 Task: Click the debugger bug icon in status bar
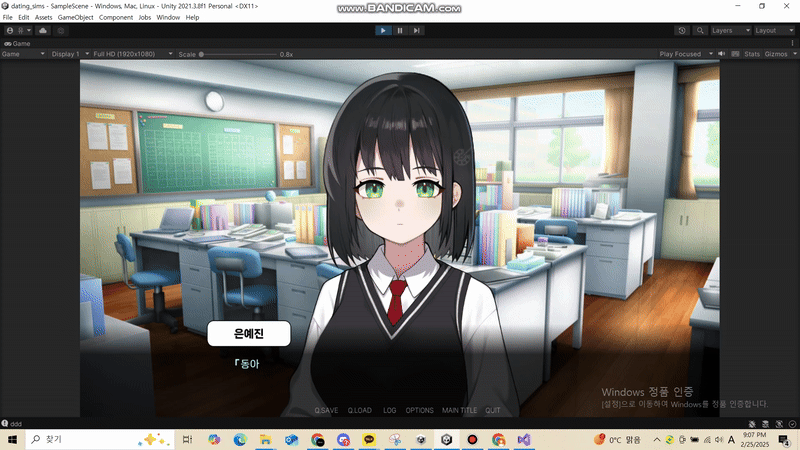click(x=752, y=424)
